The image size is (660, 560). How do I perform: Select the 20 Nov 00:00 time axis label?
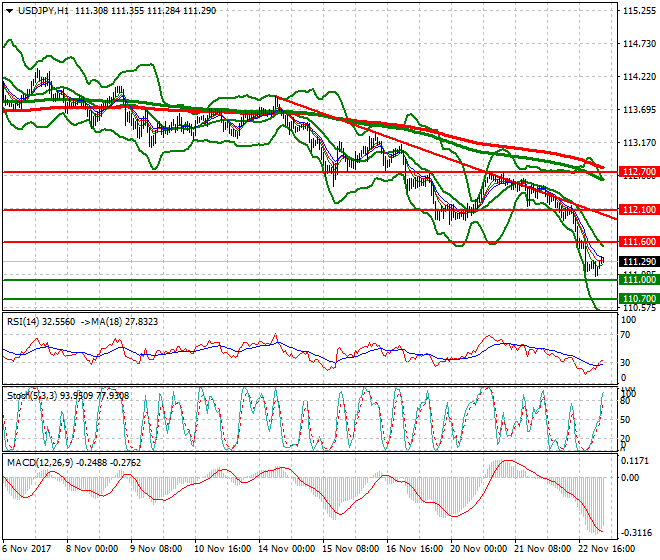pos(478,549)
